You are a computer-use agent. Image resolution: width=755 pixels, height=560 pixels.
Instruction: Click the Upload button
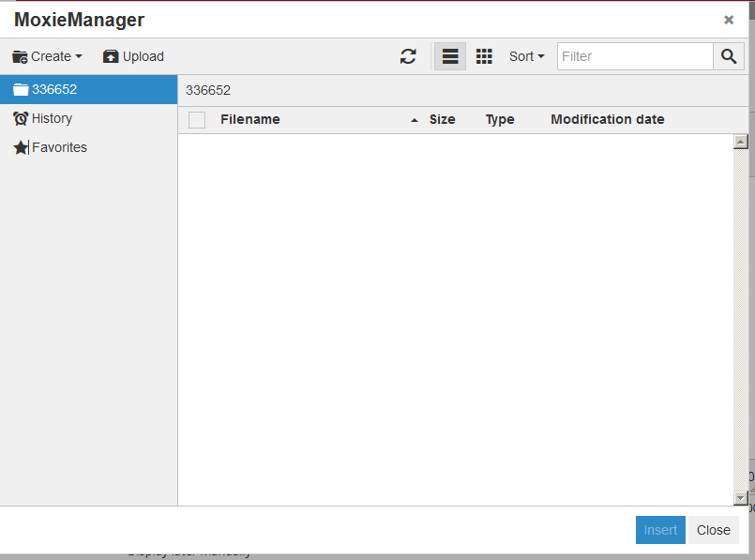point(133,56)
